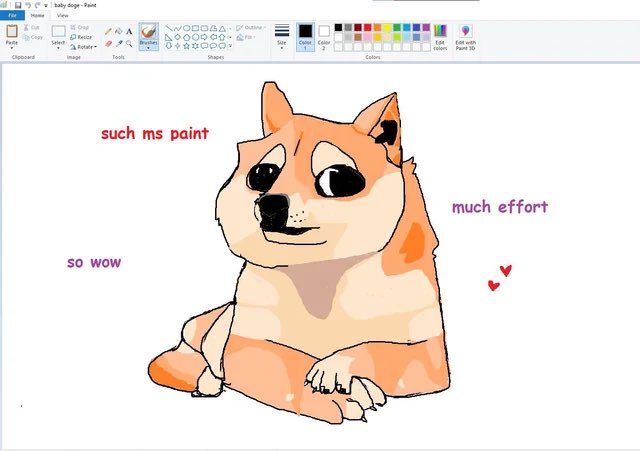Viewport: 640px width, 451px height.
Task: Switch to the Home tab
Action: 38,16
